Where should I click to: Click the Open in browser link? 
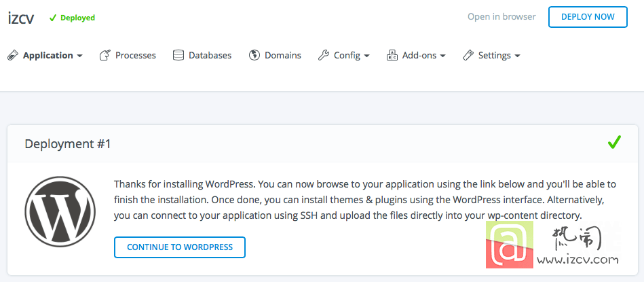click(501, 17)
